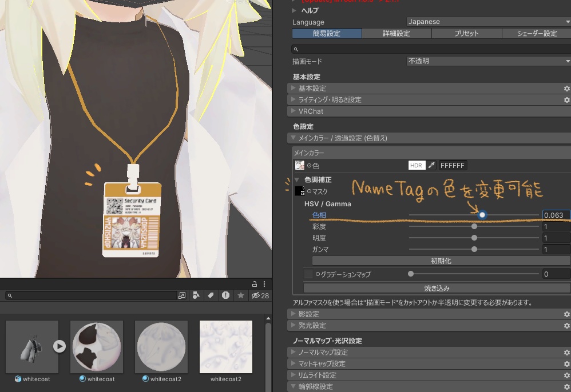Switch to the プリセット tab
This screenshot has height=392, width=571.
466,34
